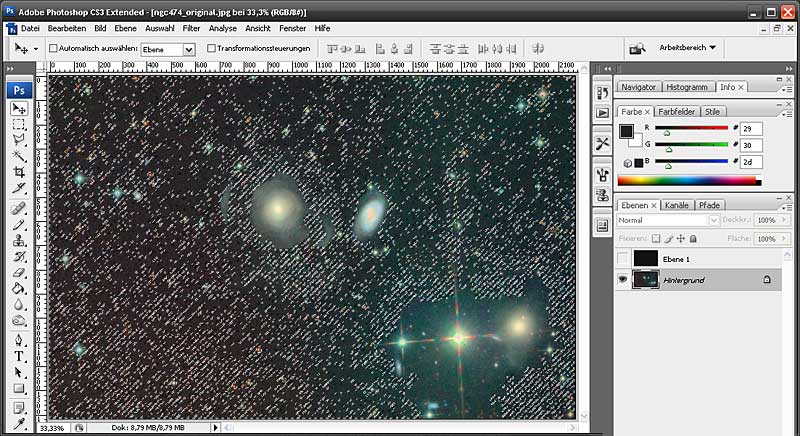
Task: Open the Filter menu
Action: point(191,29)
